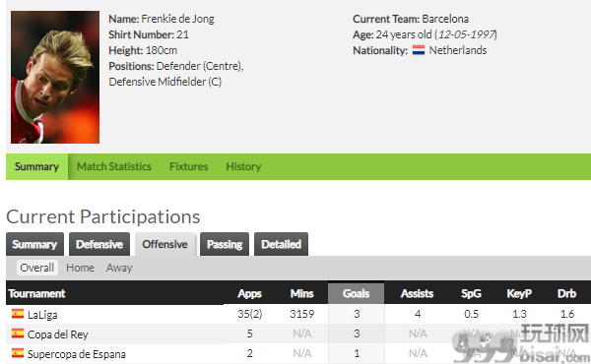This screenshot has width=591, height=364.
Task: Select the green Summary tab
Action: 36,166
